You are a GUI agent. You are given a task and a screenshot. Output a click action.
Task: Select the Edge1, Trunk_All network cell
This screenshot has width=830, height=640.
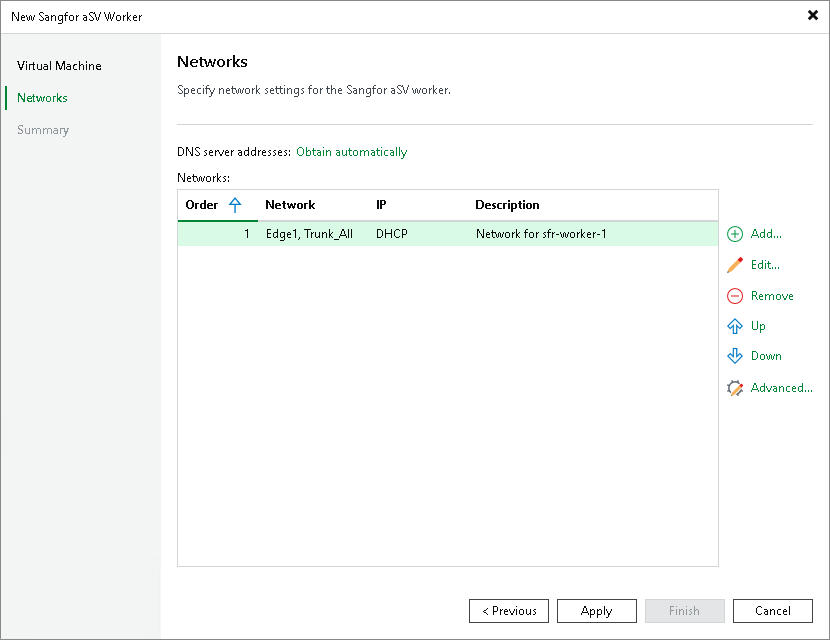[x=309, y=234]
